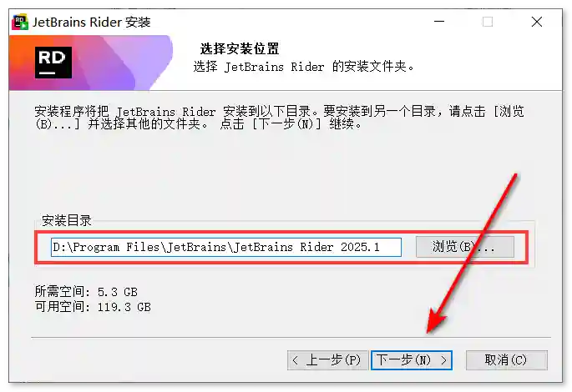
Task: Click the small Rider icon in title bar
Action: click(x=18, y=22)
